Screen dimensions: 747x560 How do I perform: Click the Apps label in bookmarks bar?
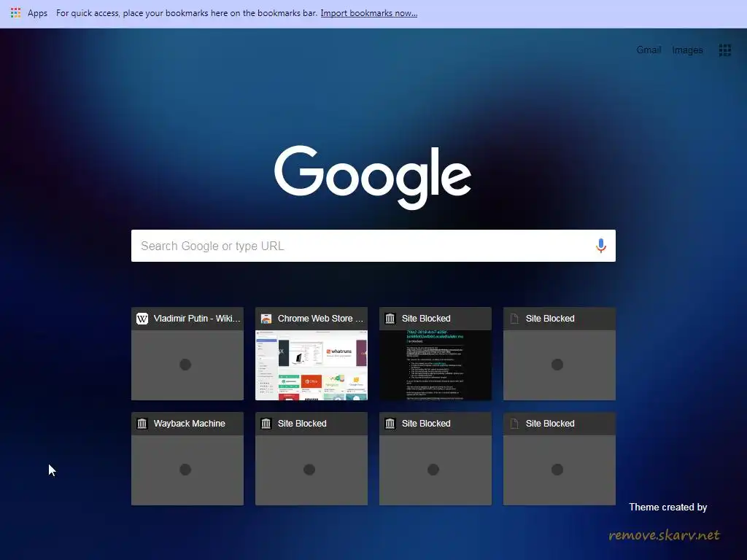click(37, 13)
